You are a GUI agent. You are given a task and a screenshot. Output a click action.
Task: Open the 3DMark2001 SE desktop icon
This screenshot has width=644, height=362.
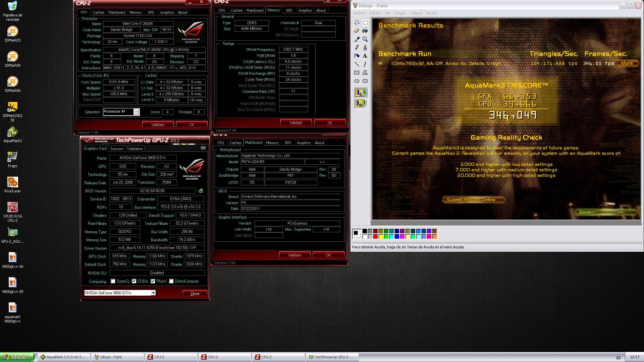[12, 112]
